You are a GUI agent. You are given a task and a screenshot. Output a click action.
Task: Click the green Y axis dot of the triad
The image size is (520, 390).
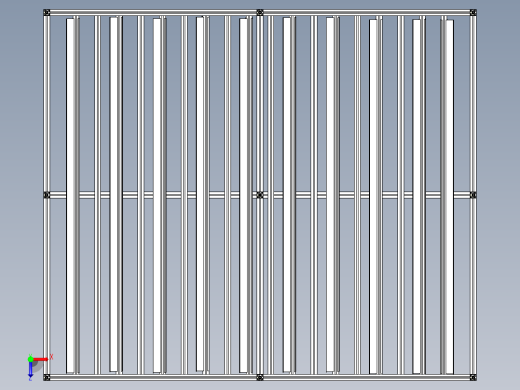(30, 359)
